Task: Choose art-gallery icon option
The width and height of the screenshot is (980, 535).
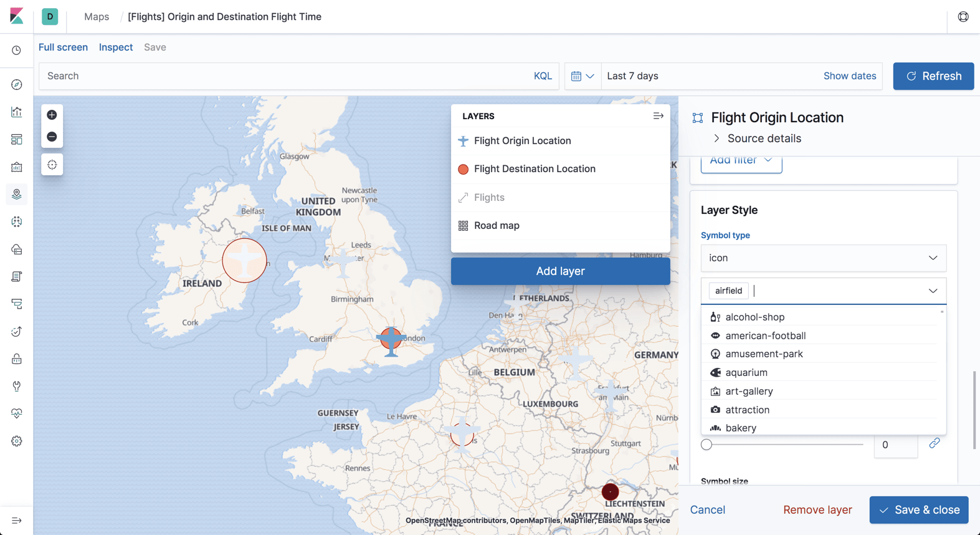Action: click(748, 391)
